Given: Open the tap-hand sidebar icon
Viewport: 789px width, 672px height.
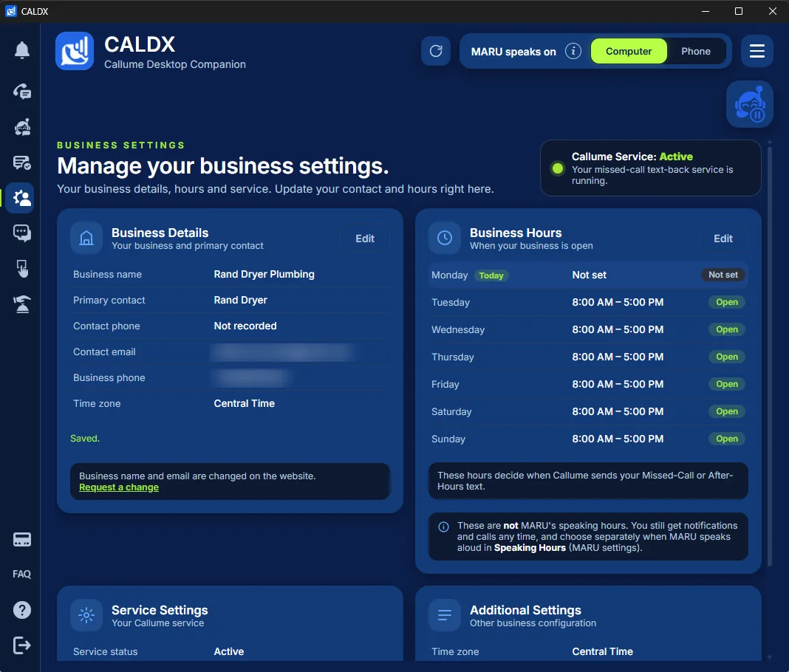Looking at the screenshot, I should click(x=21, y=269).
